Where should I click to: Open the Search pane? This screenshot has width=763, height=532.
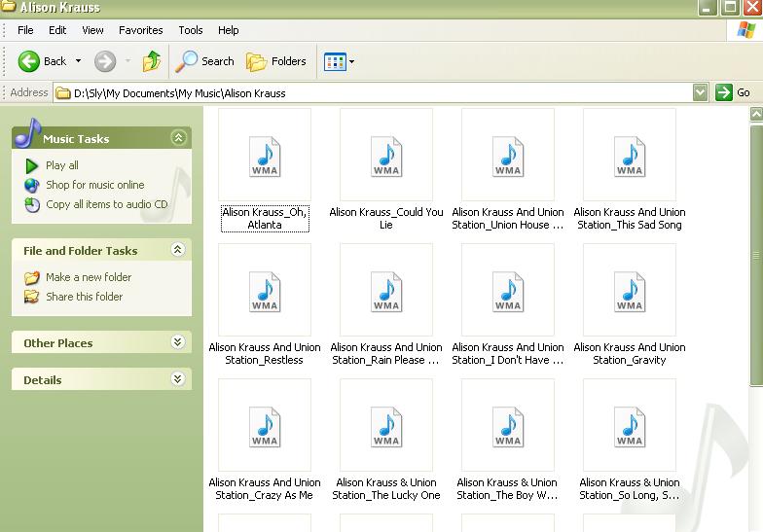pos(204,61)
